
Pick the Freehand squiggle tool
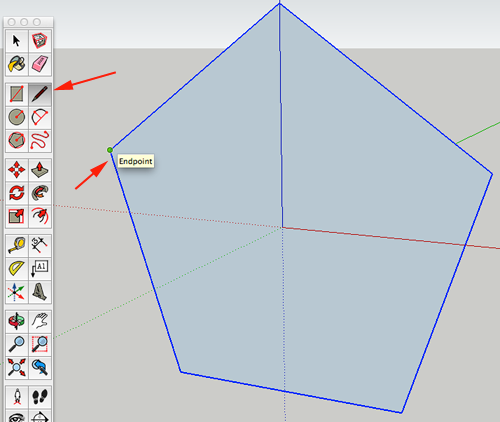(40, 140)
